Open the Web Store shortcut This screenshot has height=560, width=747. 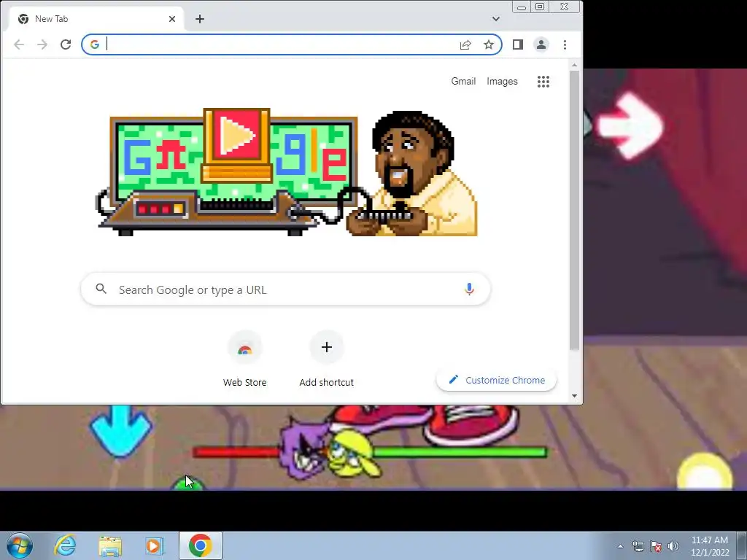245,359
